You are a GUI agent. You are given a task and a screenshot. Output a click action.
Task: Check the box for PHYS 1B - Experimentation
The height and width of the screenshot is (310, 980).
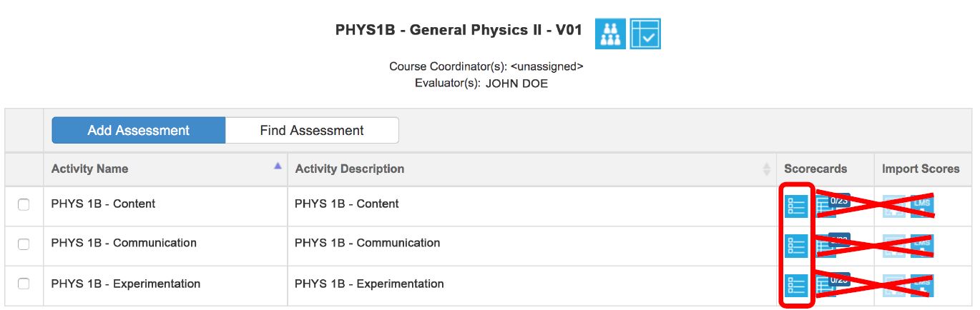(24, 284)
